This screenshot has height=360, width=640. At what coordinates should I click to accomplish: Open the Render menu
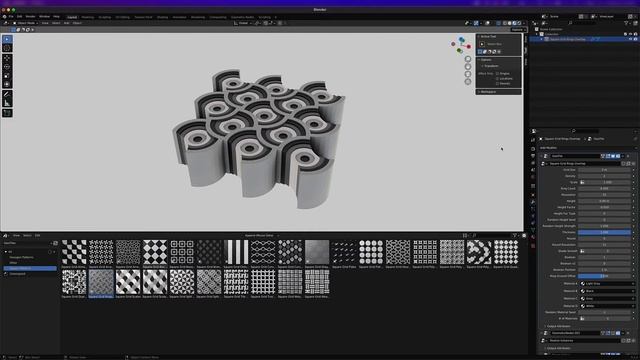click(31, 17)
